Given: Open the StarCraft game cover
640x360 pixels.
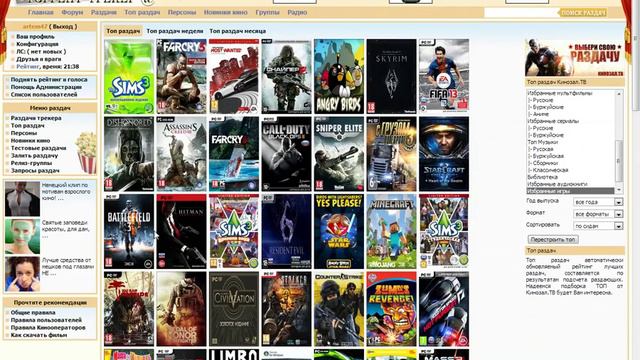Looking at the screenshot, I should 444,154.
